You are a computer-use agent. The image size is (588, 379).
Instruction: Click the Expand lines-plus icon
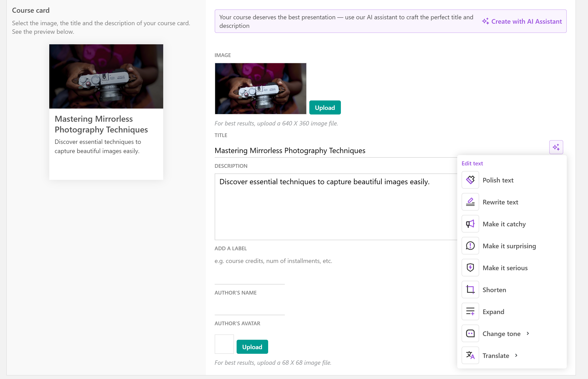point(470,311)
